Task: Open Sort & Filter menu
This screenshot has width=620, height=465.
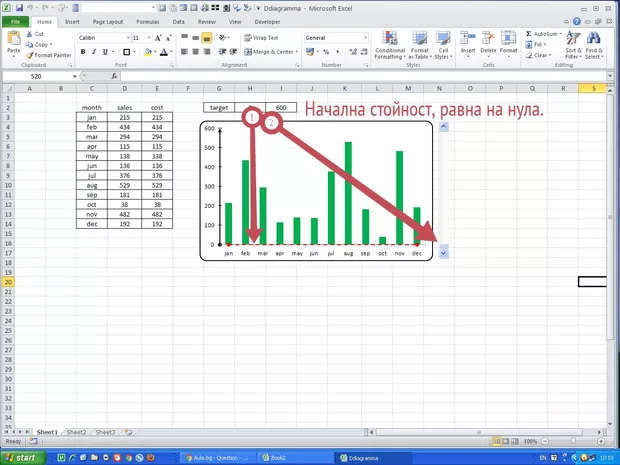Action: [573, 45]
